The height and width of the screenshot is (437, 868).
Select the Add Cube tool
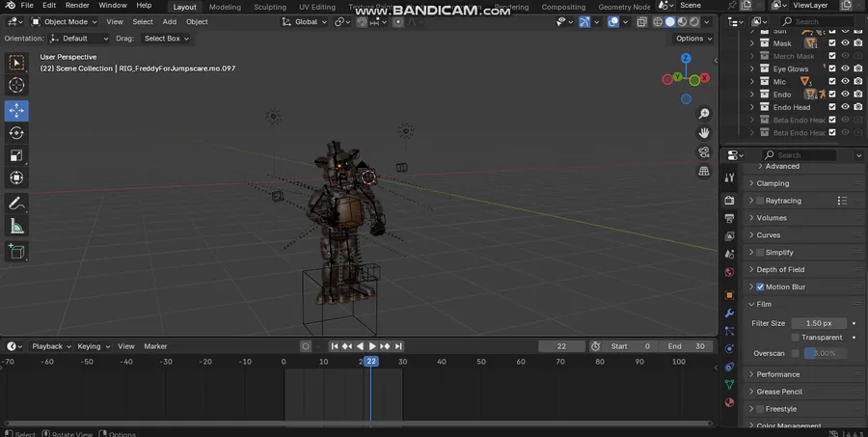coord(16,252)
